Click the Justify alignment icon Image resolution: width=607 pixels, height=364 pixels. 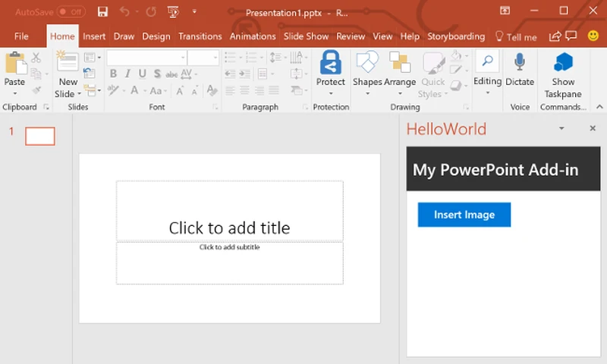(274, 90)
